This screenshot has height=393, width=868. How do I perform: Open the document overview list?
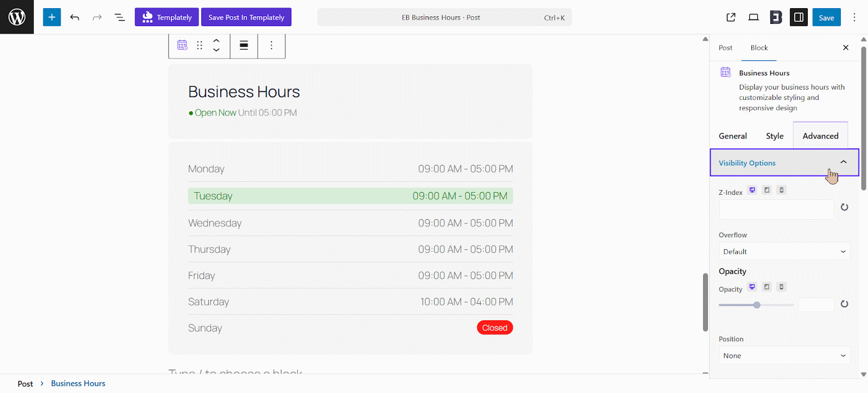click(x=120, y=17)
